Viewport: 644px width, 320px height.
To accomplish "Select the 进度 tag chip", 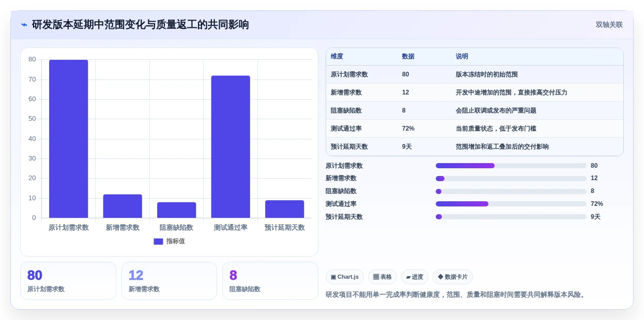I will click(415, 277).
